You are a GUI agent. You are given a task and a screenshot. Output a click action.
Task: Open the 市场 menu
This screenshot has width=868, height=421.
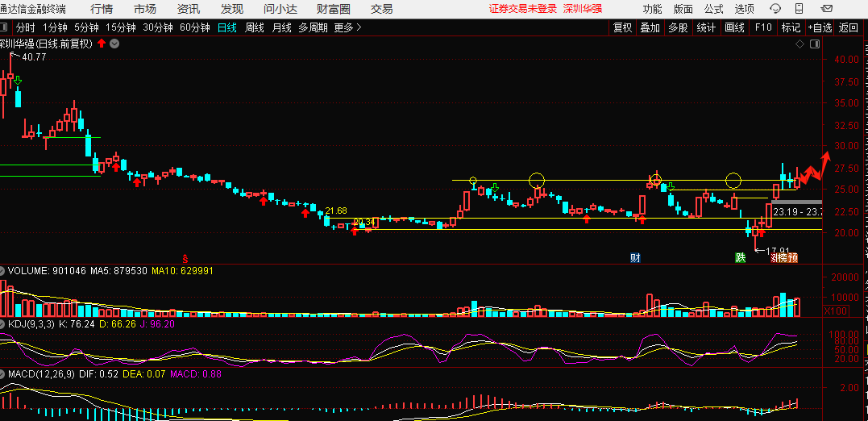[145, 9]
